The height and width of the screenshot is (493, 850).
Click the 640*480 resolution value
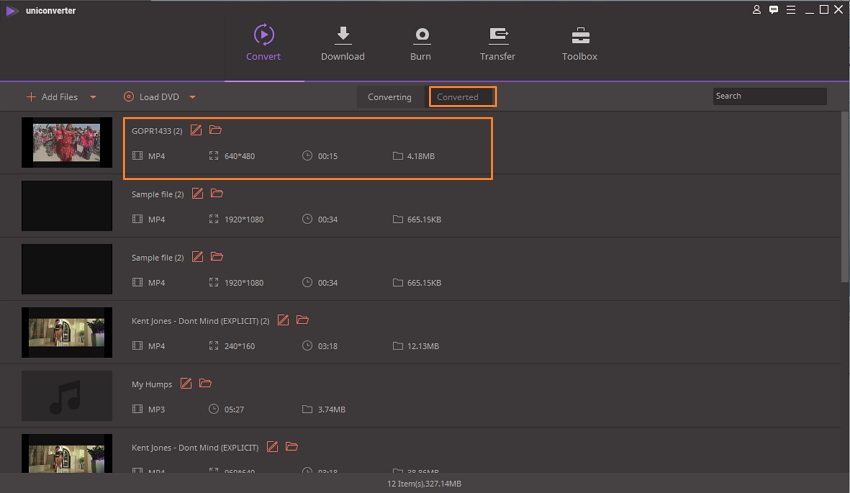[x=240, y=156]
